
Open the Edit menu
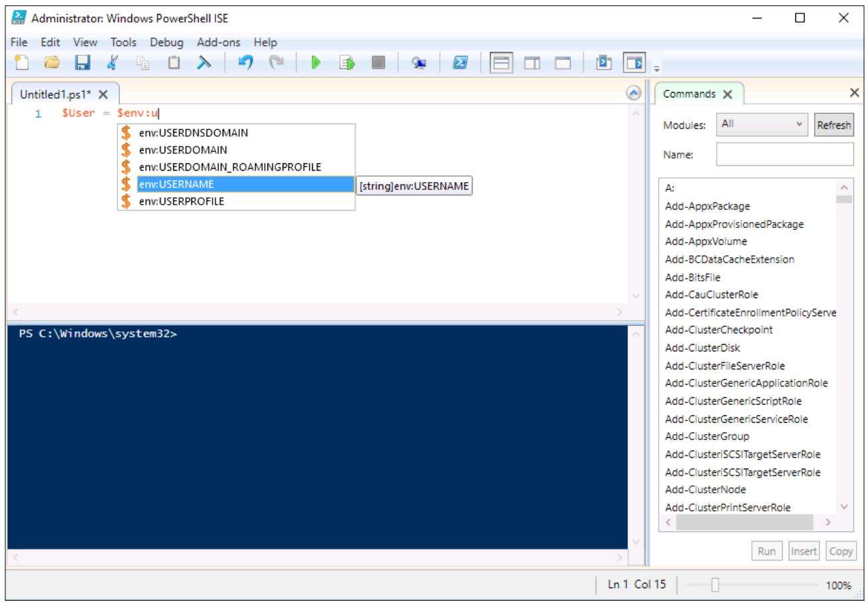point(51,42)
